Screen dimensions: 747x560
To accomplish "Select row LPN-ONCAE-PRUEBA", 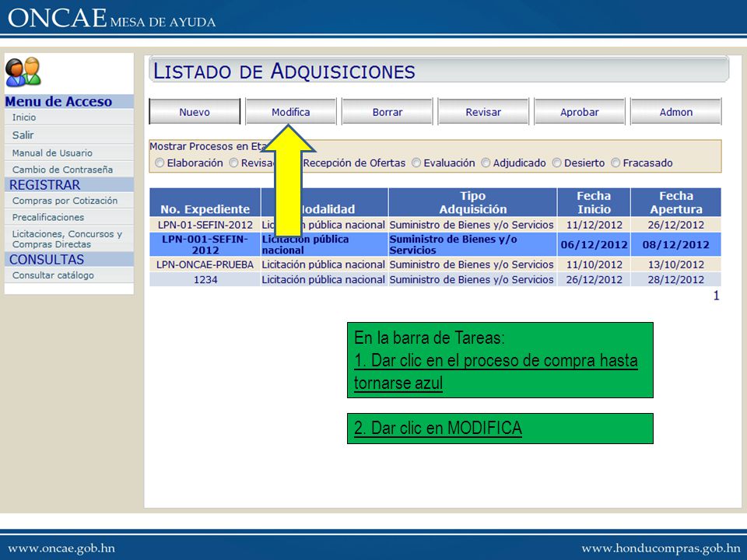I will (435, 264).
